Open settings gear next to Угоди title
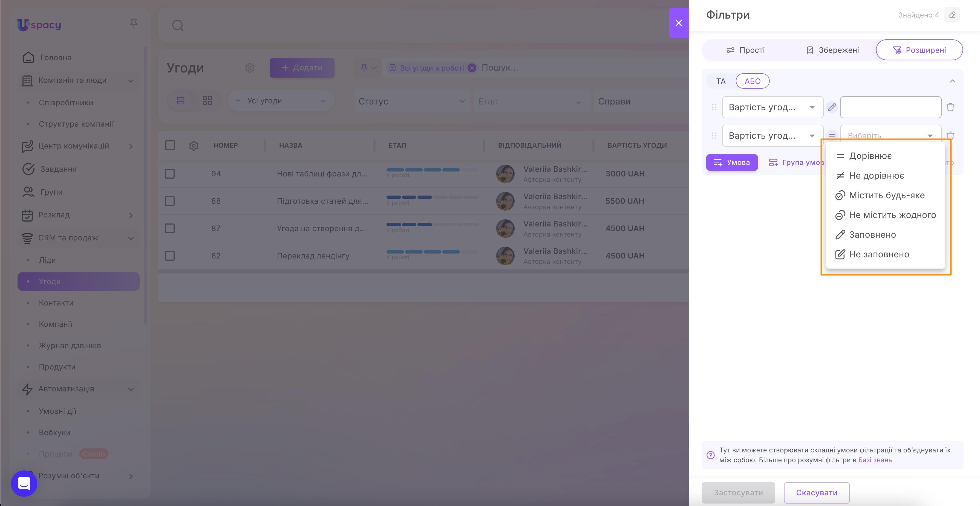The width and height of the screenshot is (980, 506). click(250, 68)
